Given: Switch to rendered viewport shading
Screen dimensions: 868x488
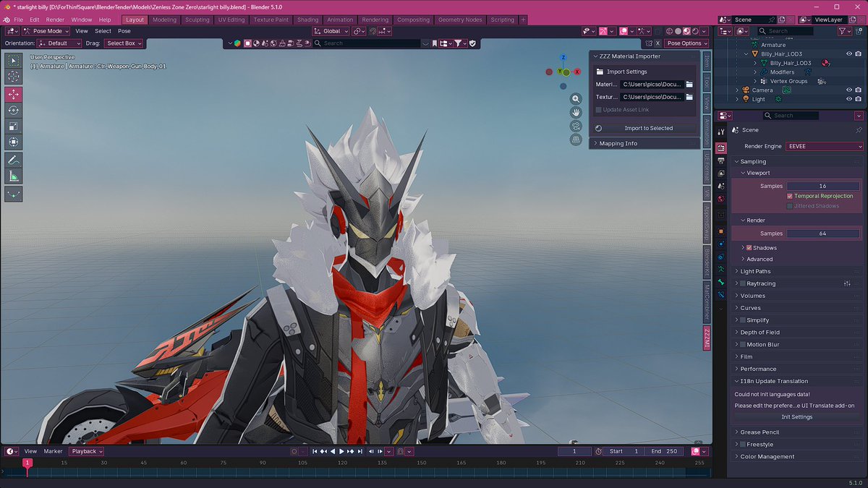Looking at the screenshot, I should tap(697, 32).
